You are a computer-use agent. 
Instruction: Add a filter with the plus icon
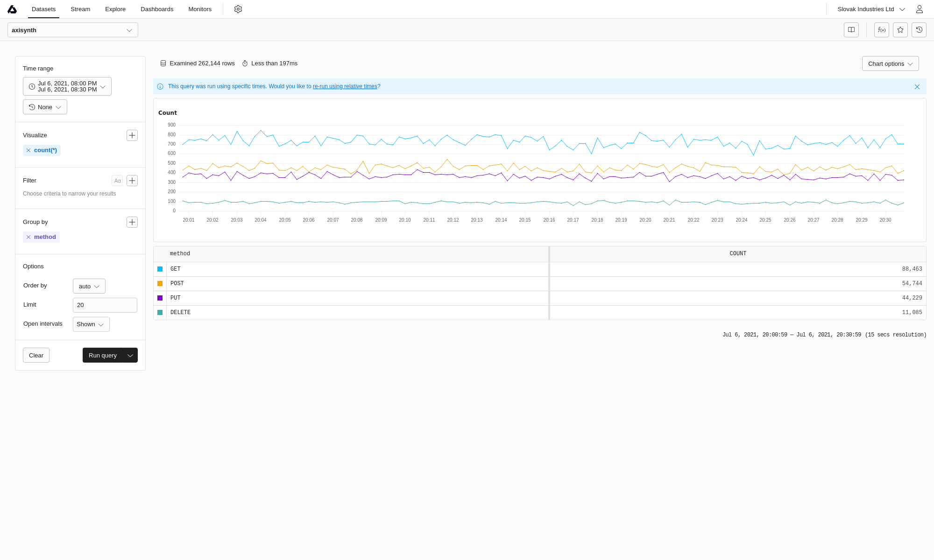pyautogui.click(x=132, y=181)
